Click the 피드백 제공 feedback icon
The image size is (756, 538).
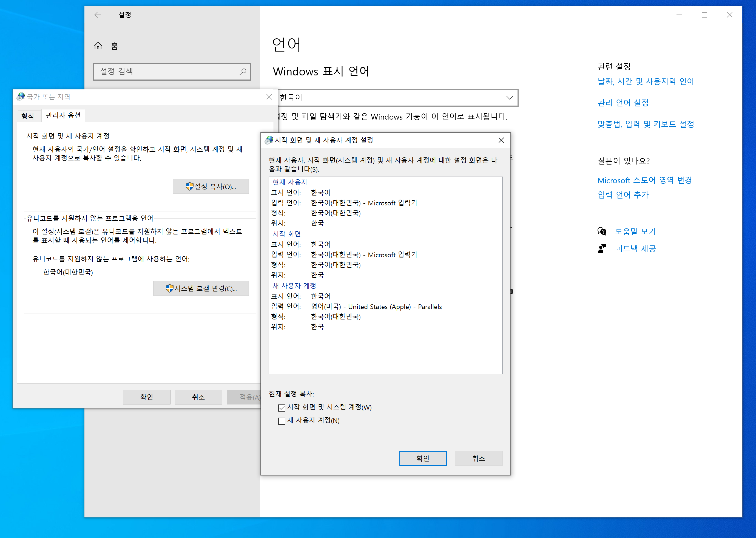(602, 248)
